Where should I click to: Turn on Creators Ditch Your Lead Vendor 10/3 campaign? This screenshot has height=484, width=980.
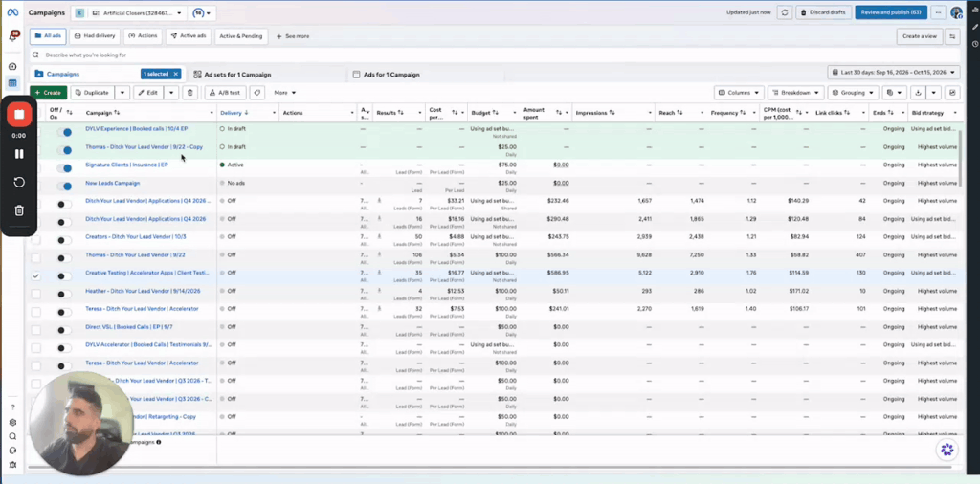(x=64, y=240)
